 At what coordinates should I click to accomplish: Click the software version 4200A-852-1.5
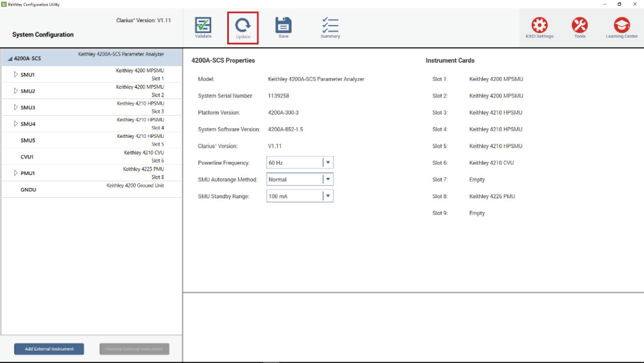[x=286, y=130]
